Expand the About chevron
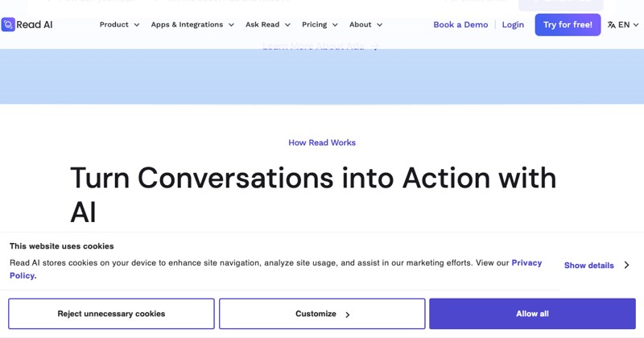 (379, 25)
